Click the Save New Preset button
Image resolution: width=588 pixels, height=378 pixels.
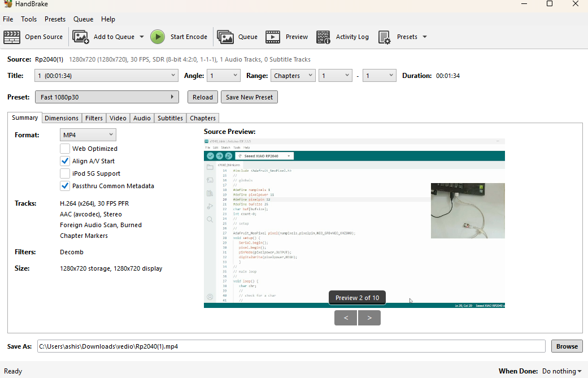click(x=249, y=97)
